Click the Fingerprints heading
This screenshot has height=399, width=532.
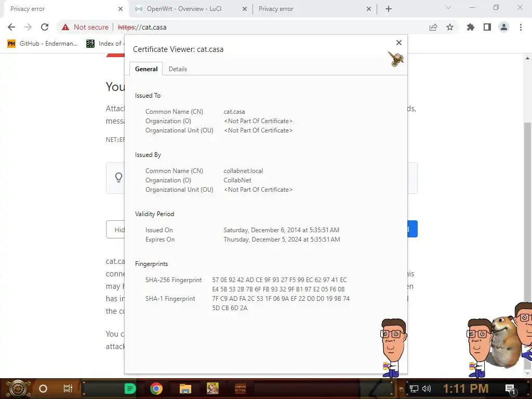point(151,264)
